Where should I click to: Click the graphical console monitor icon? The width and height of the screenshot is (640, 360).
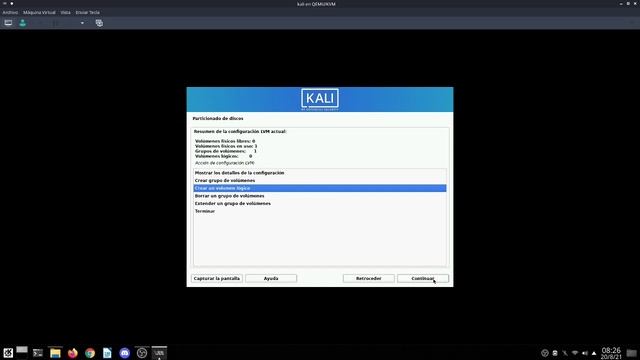pyautogui.click(x=8, y=23)
